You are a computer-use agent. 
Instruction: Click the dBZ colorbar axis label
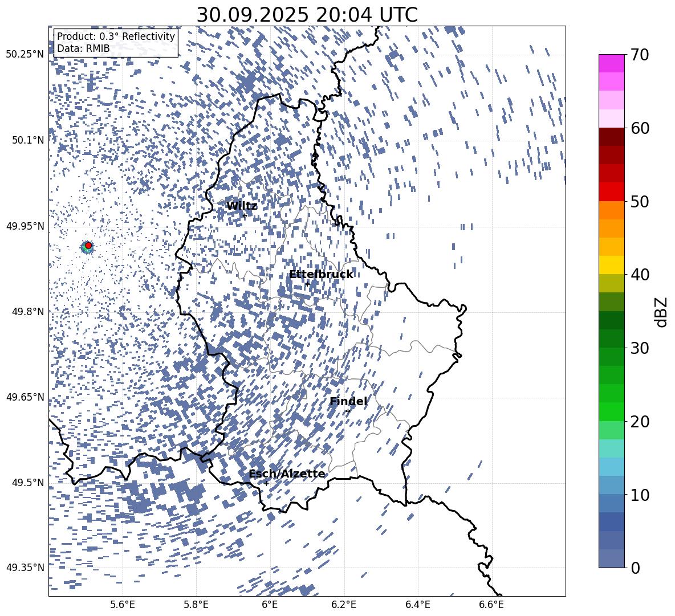click(662, 312)
